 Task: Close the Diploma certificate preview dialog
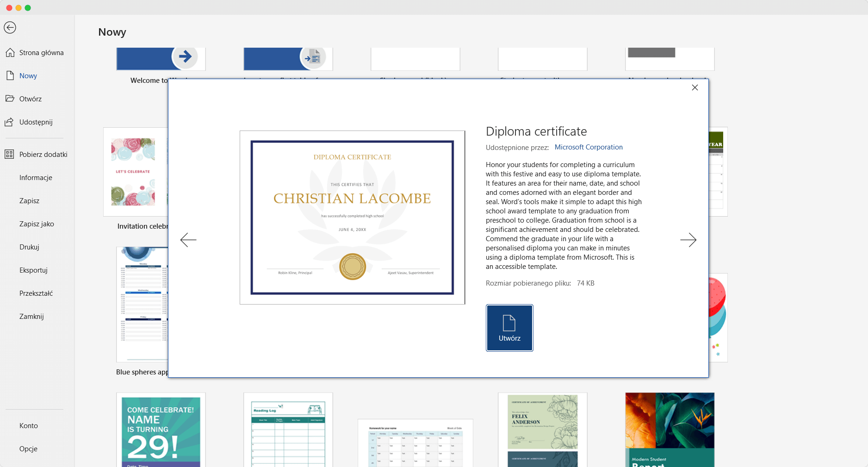[x=694, y=87]
